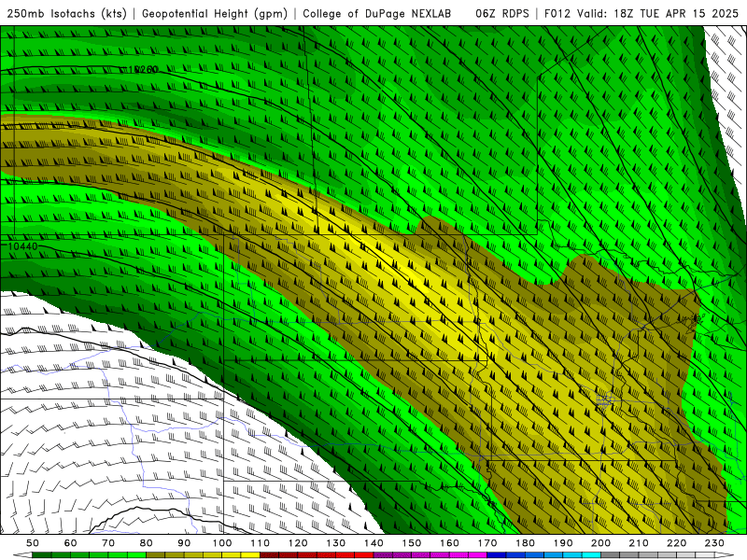Click the 10260 height contour label

(144, 69)
